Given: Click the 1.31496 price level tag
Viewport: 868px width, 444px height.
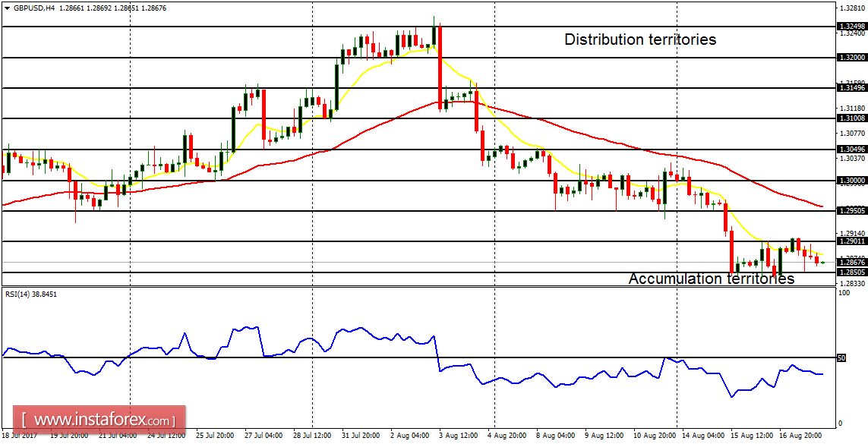Looking at the screenshot, I should coord(847,87).
